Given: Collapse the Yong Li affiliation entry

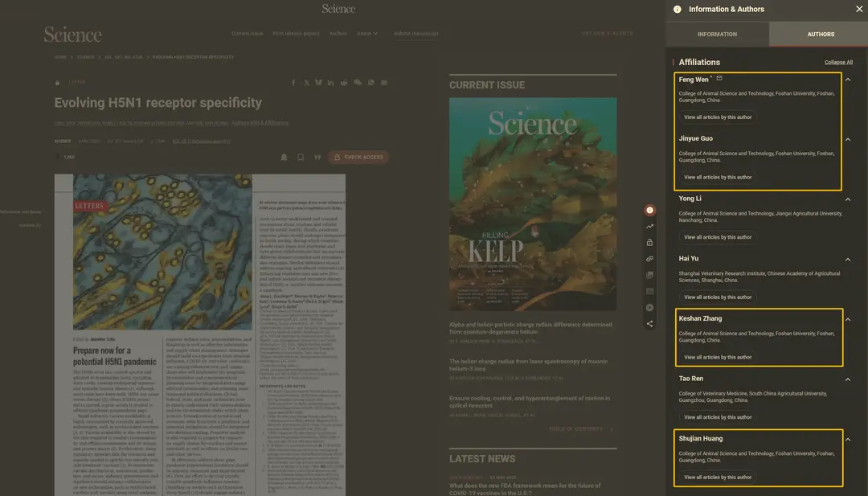Looking at the screenshot, I should pos(848,199).
